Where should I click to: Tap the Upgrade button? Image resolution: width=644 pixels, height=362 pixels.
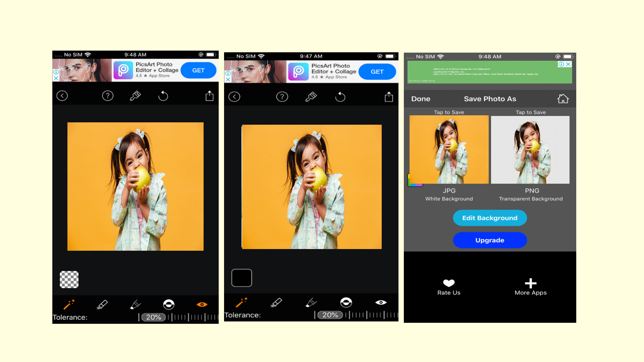[x=490, y=240]
